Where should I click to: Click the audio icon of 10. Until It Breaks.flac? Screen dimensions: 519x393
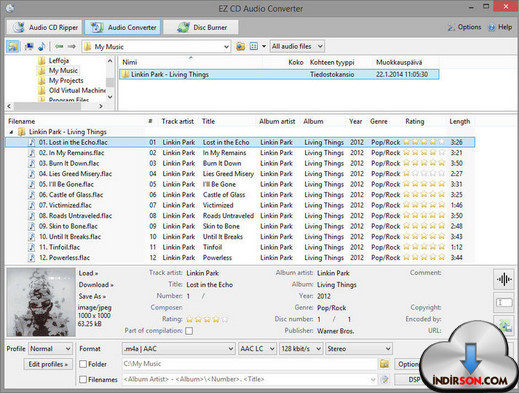(32, 237)
